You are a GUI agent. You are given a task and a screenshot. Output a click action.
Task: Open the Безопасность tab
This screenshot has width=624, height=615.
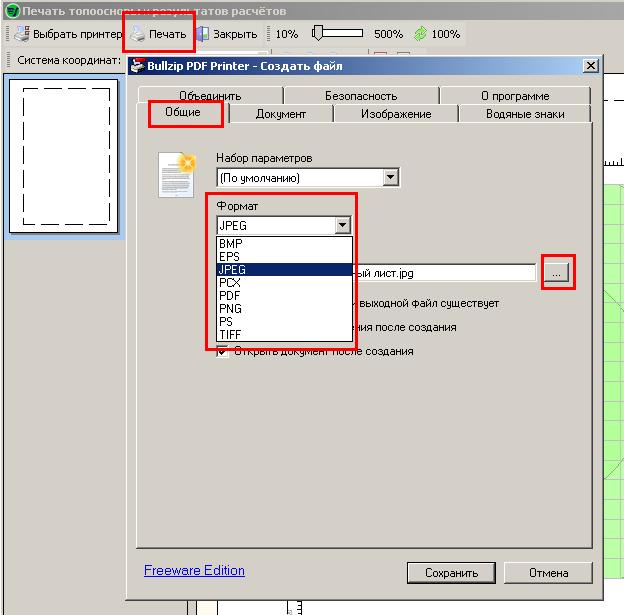click(360, 96)
